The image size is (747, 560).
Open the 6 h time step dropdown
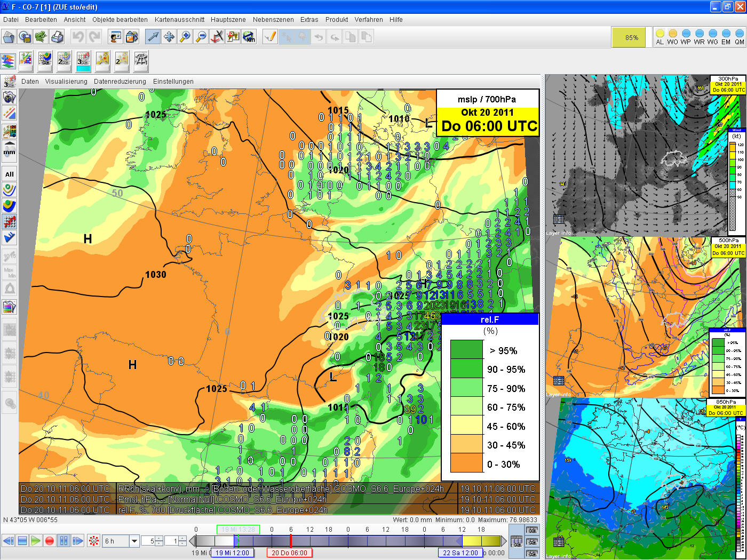click(x=134, y=541)
